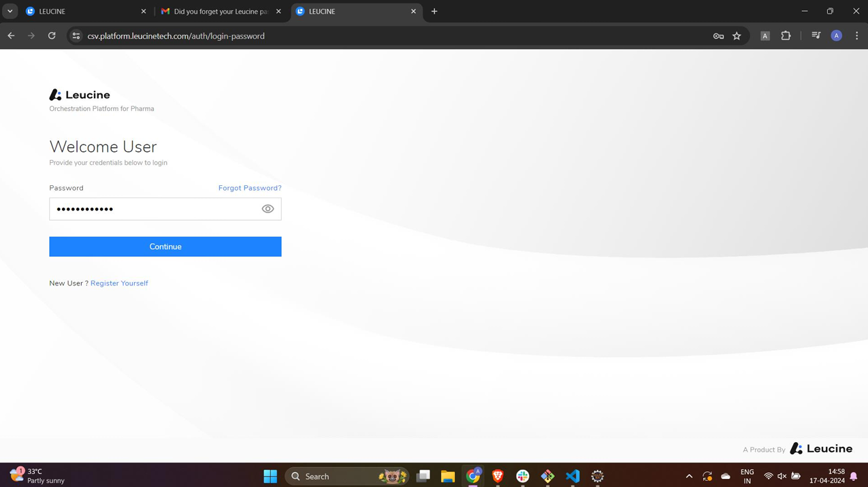The width and height of the screenshot is (868, 487).
Task: Click the Continue button
Action: pyautogui.click(x=165, y=247)
